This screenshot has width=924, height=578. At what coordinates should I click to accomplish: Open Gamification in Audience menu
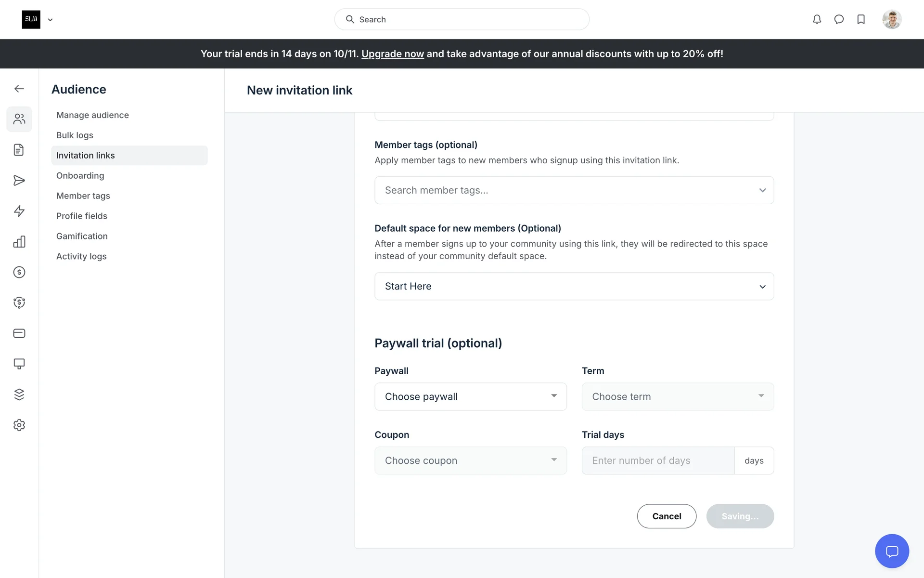82,236
